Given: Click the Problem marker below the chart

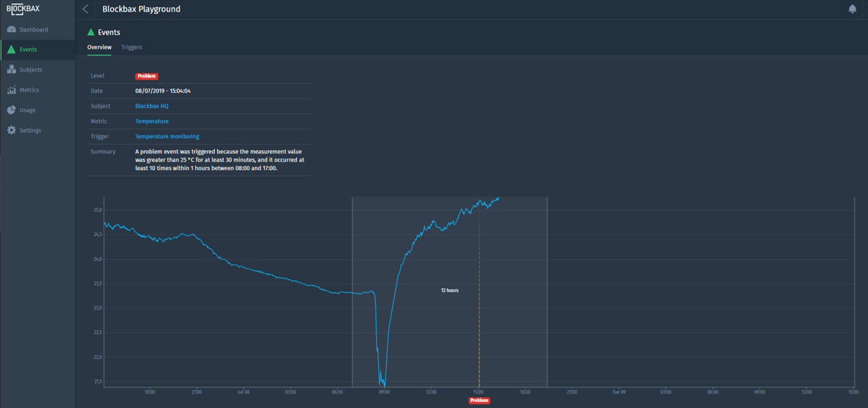Looking at the screenshot, I should [479, 401].
